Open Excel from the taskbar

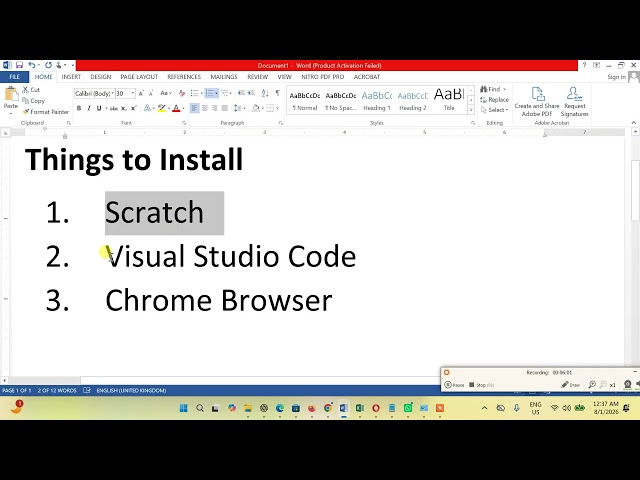(360, 408)
